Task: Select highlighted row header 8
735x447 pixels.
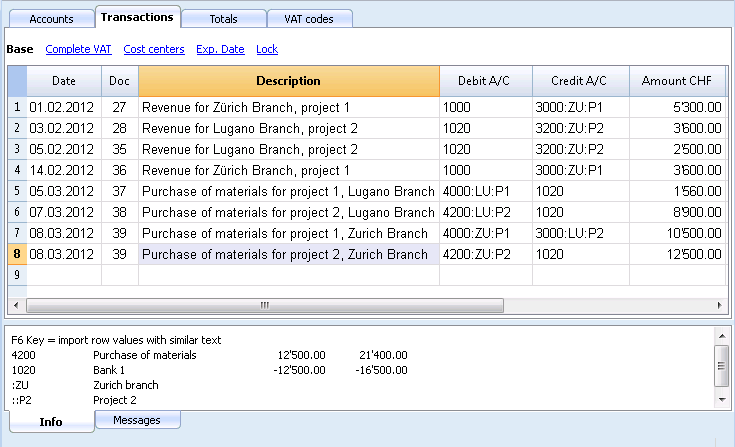Action: coord(17,254)
